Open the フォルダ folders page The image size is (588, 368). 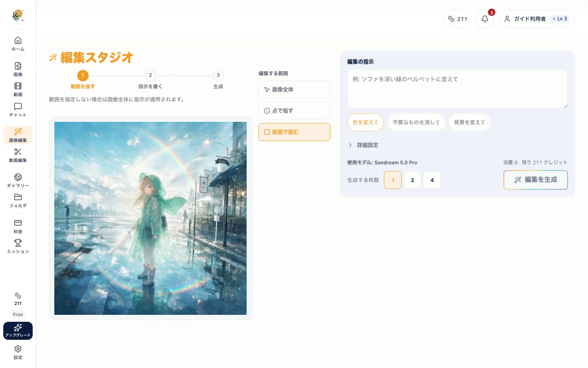click(x=18, y=201)
